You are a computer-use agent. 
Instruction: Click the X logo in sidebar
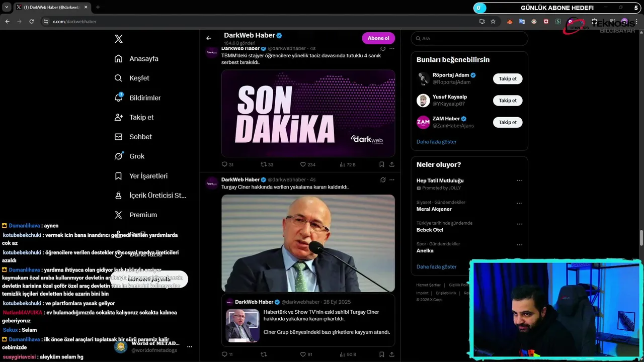coord(119,39)
